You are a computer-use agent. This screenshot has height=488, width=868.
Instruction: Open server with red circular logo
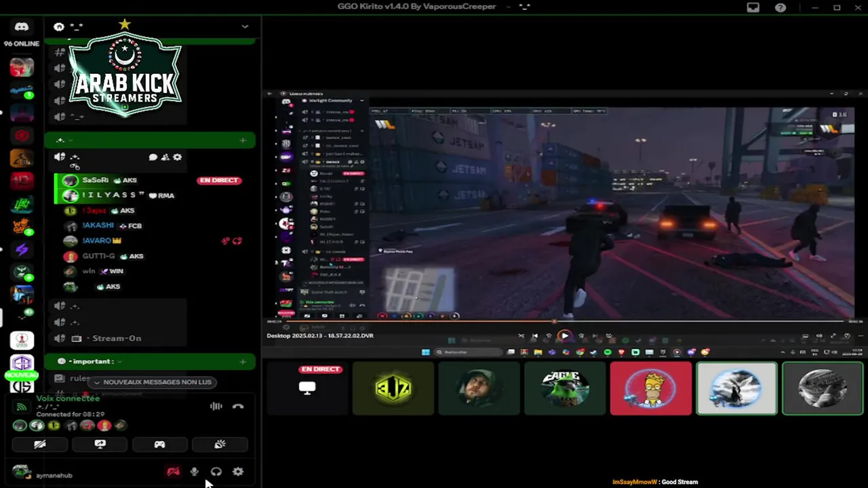(22, 136)
